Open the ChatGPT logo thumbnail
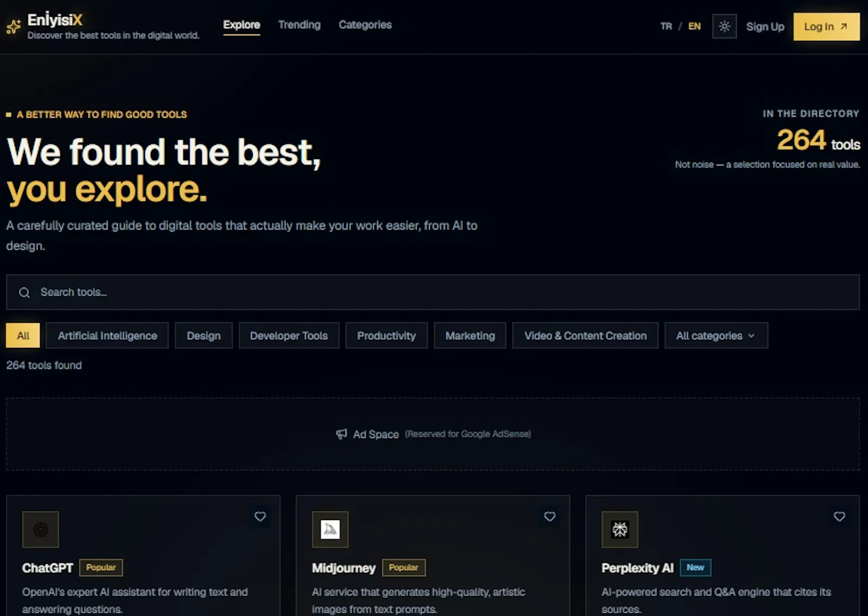Screen dimensions: 868x616 tap(41, 529)
